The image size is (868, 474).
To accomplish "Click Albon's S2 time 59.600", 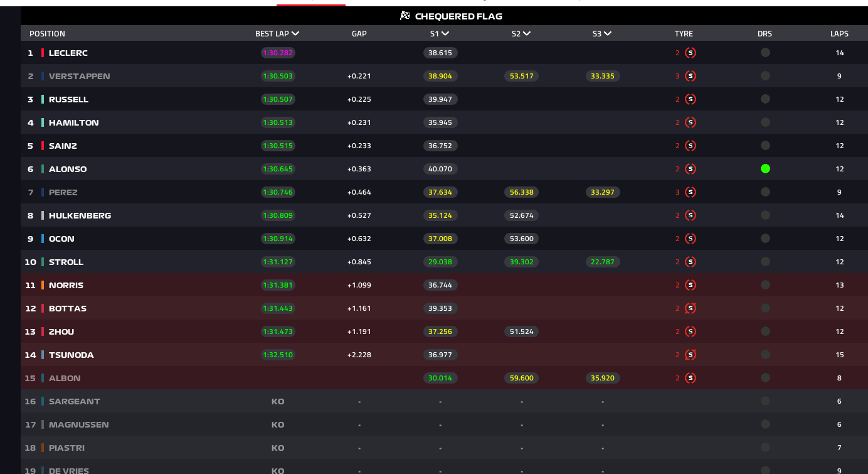I will tap(522, 378).
